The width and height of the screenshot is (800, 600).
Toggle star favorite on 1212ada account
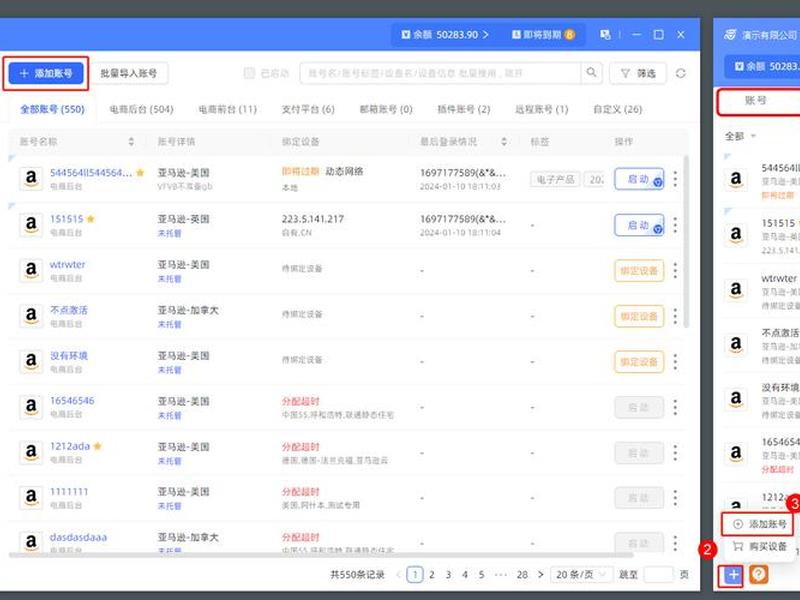tap(97, 446)
